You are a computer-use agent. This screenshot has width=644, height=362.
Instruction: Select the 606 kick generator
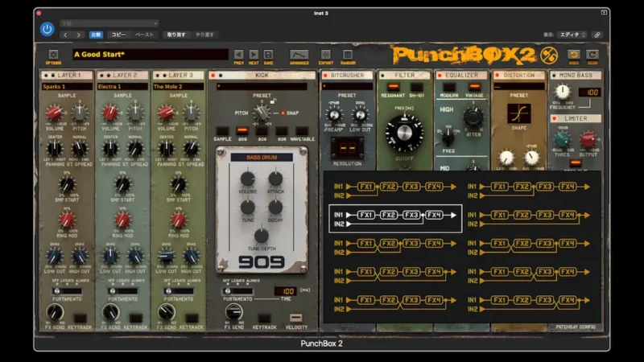click(x=282, y=131)
